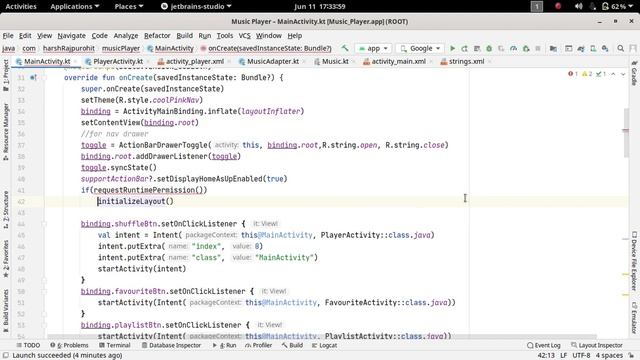Toggle the Resource Manager side panel
Screen dimensions: 640x360
[6, 131]
